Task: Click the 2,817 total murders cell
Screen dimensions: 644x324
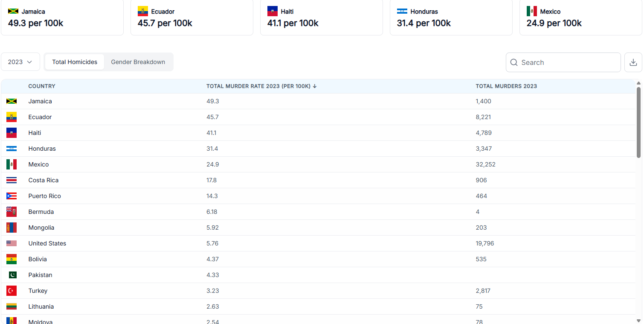Action: click(x=483, y=291)
